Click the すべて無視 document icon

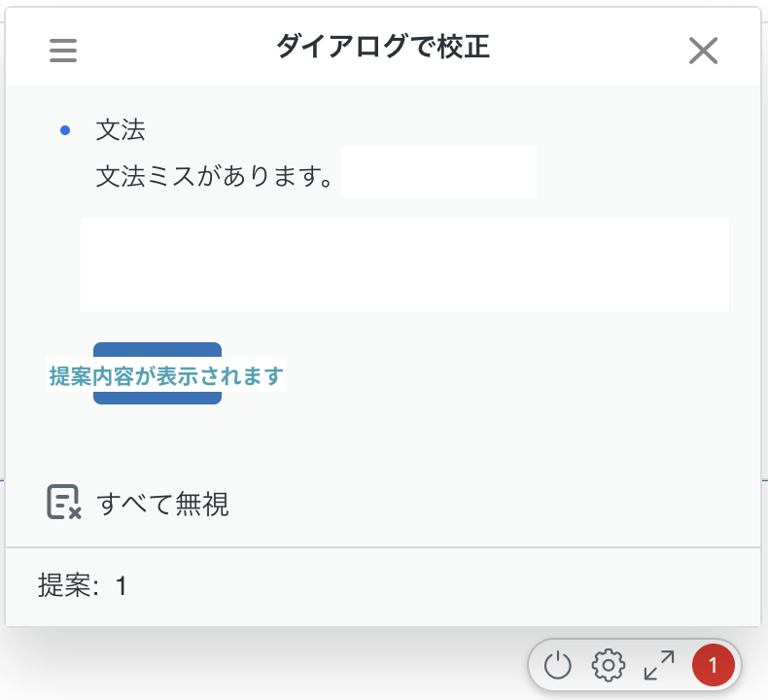(63, 502)
